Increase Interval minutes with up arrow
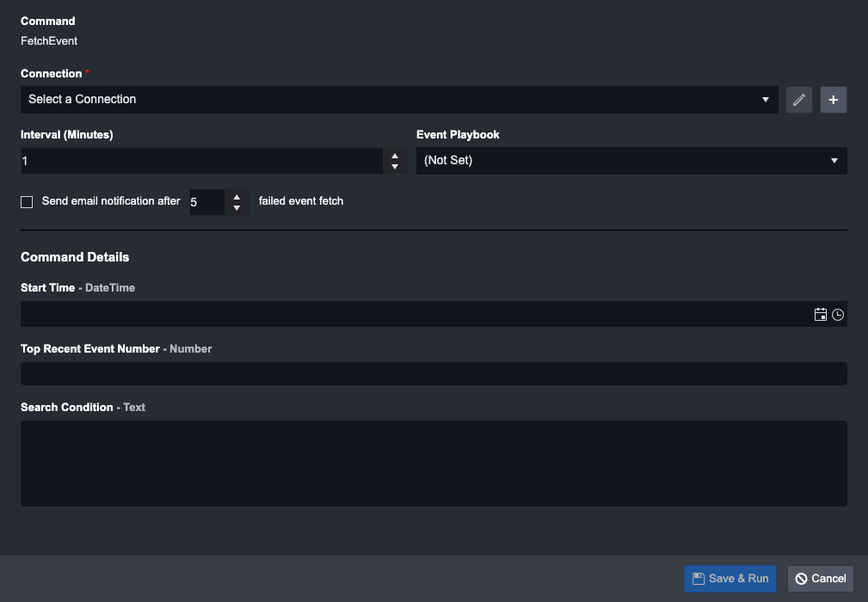 coord(395,156)
